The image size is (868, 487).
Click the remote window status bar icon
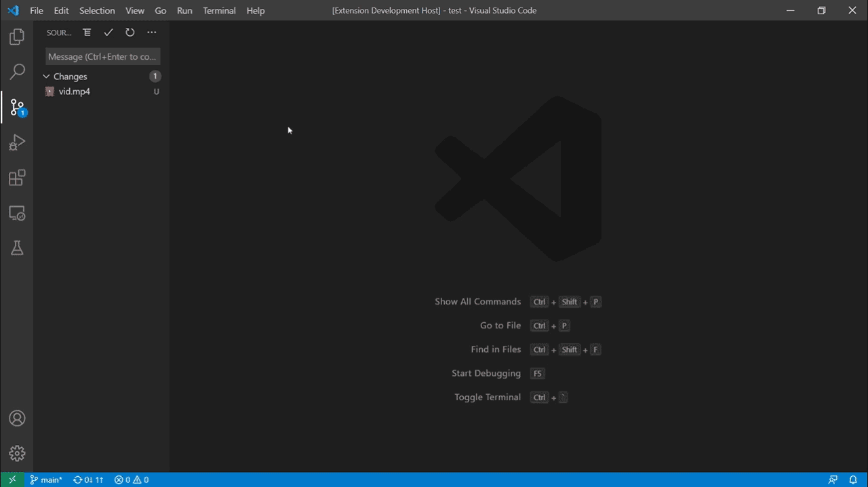coord(12,480)
